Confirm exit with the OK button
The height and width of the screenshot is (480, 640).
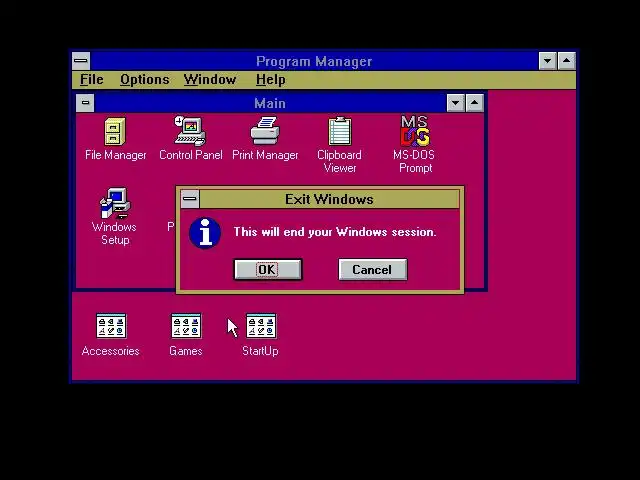[268, 269]
